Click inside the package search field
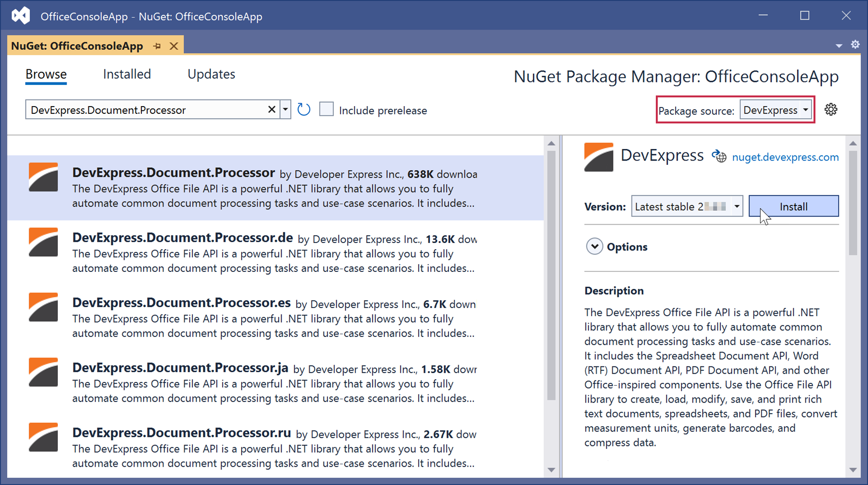This screenshot has height=485, width=868. (x=145, y=110)
